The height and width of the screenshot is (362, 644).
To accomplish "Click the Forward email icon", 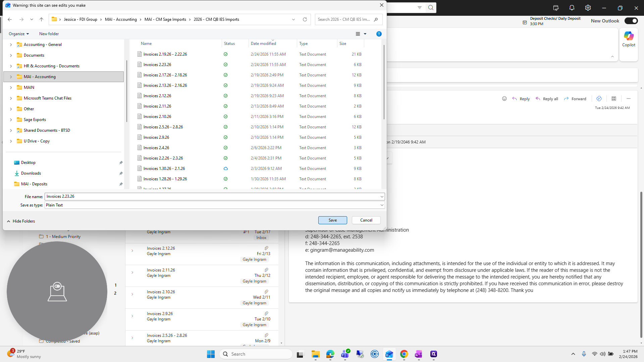I will click(x=566, y=99).
